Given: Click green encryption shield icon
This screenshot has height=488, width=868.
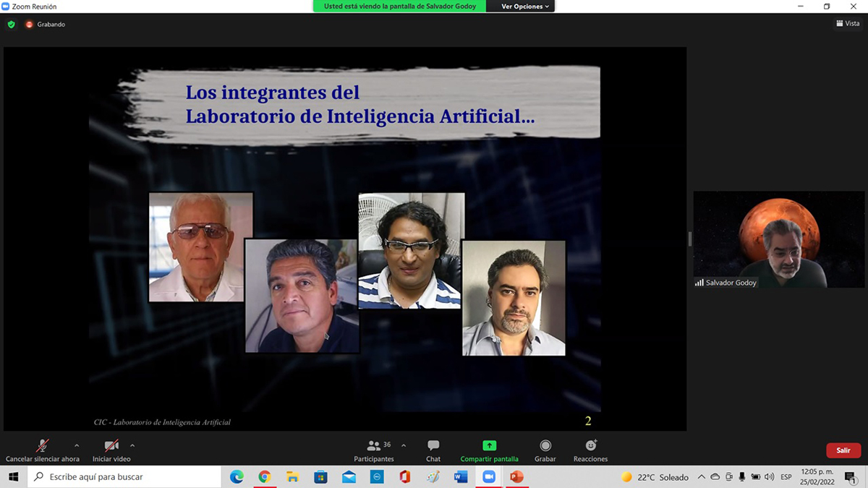Looking at the screenshot, I should point(12,25).
